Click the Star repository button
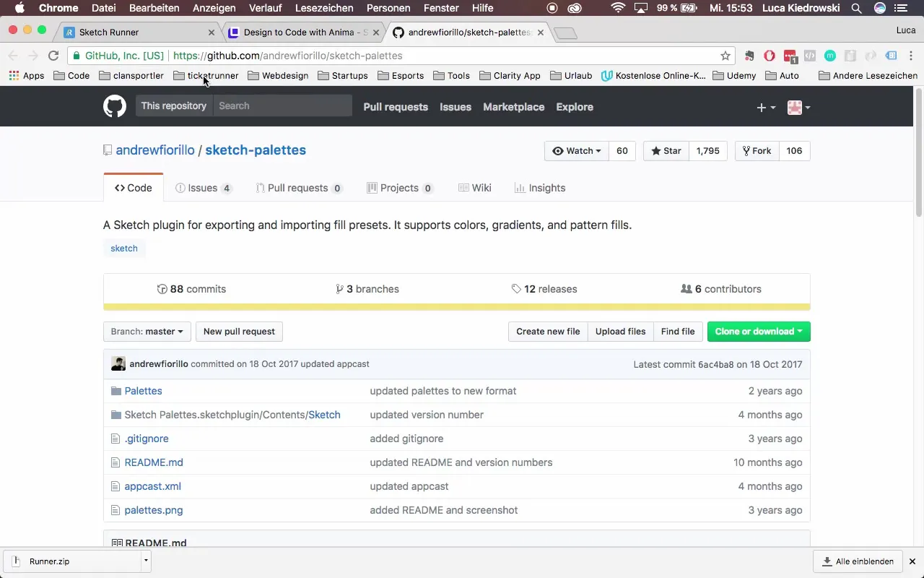The image size is (924, 578). click(x=666, y=151)
